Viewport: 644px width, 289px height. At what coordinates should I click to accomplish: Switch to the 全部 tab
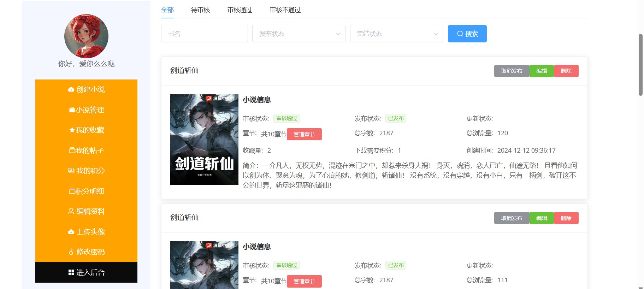[167, 10]
